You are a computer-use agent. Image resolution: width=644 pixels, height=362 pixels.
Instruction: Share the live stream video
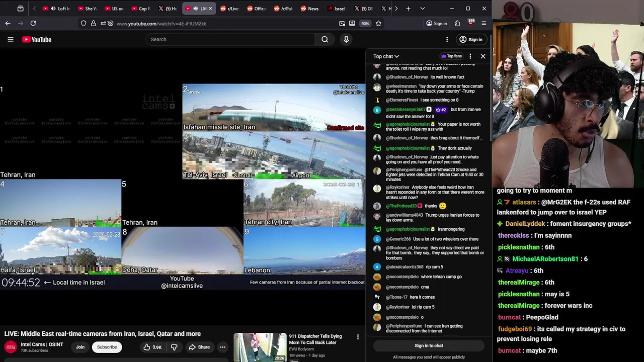199,347
